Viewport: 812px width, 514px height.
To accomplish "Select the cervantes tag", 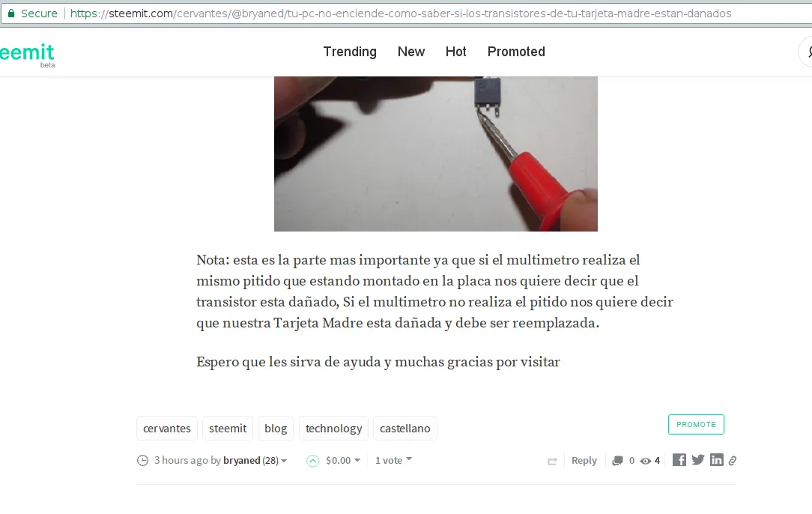I will [167, 429].
